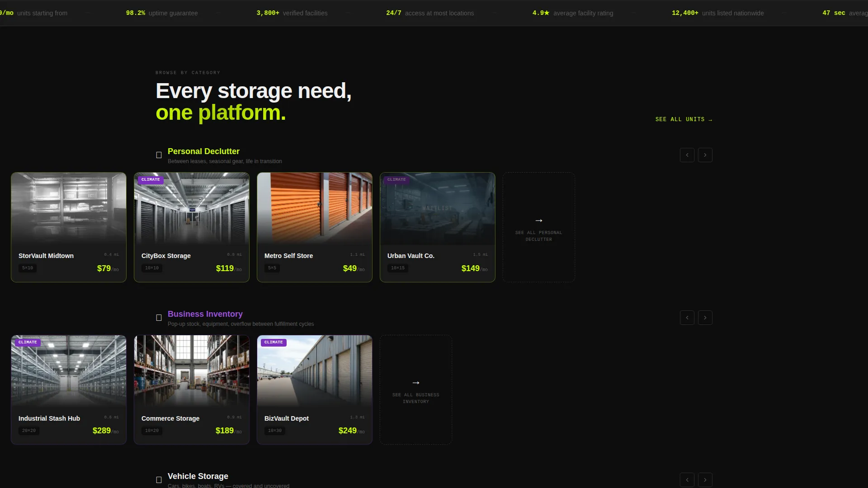The height and width of the screenshot is (488, 868).
Task: Click StorVault Midtown's 0.4 mi distance
Action: tap(111, 254)
